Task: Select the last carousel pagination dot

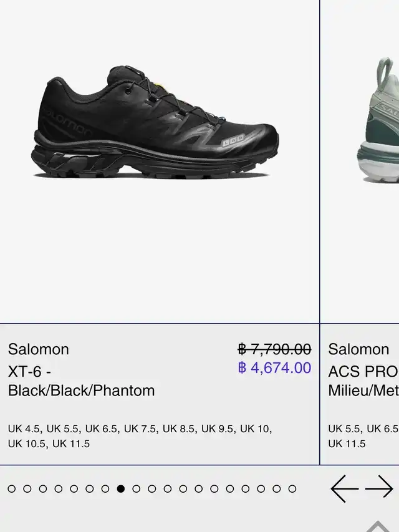Action: click(x=292, y=488)
